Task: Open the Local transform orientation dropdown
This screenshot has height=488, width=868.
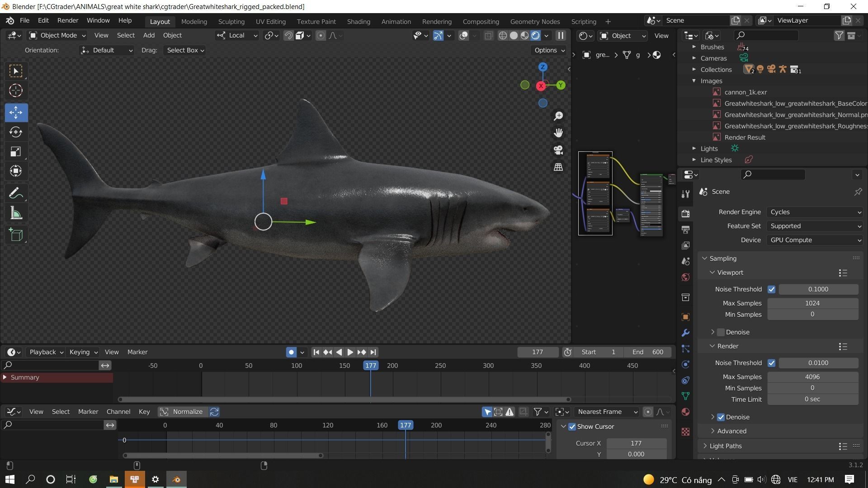Action: point(237,36)
